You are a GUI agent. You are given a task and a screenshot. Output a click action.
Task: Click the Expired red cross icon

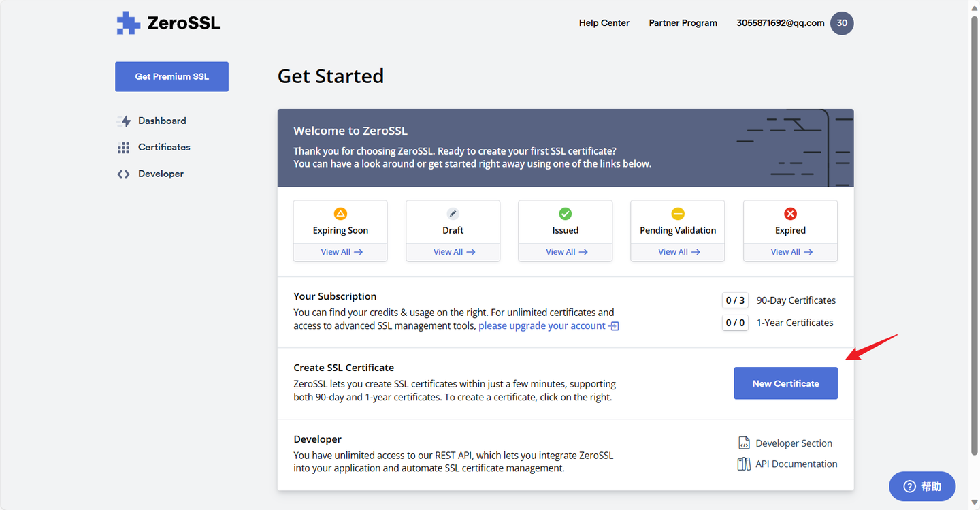click(x=790, y=214)
